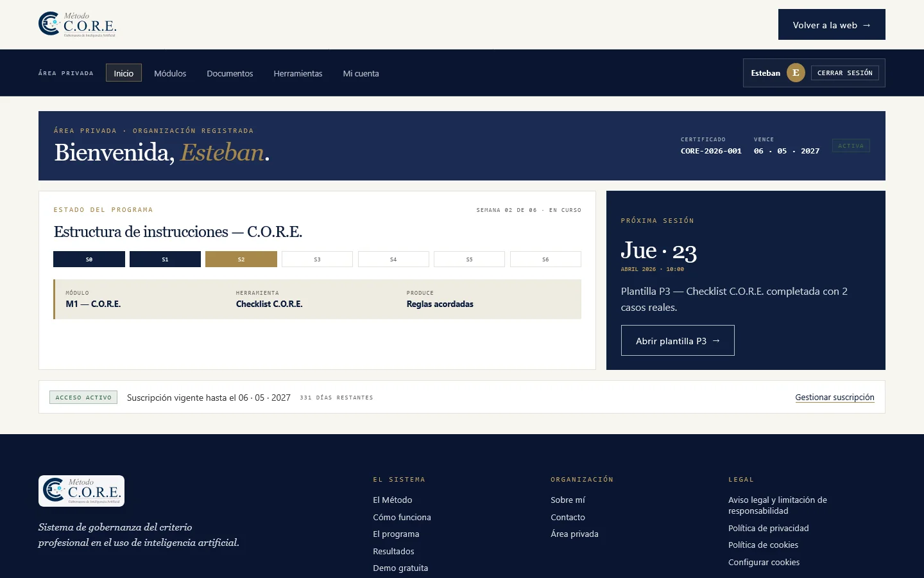Viewport: 924px width, 578px height.
Task: Select week step S6 in progress bar
Action: [x=545, y=259]
